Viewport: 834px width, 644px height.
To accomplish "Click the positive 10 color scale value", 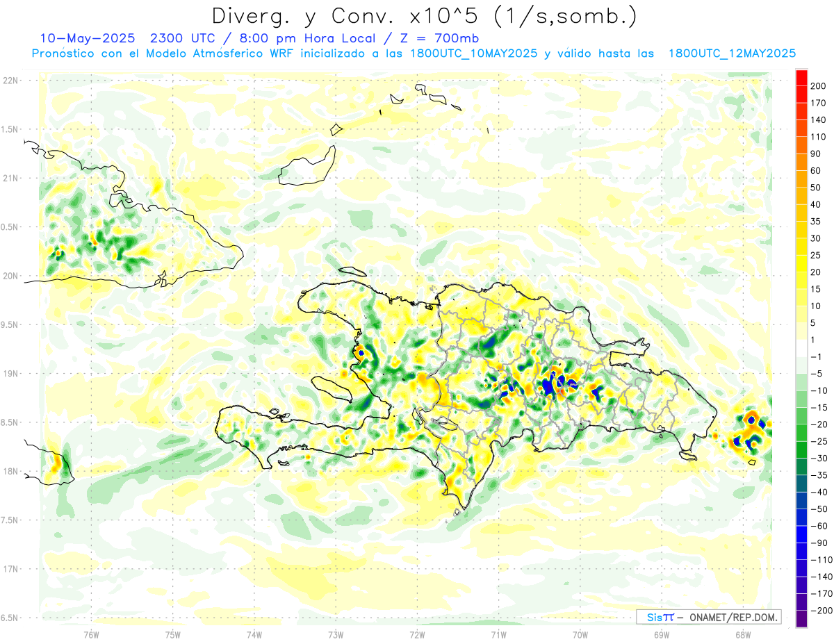I will coord(816,306).
